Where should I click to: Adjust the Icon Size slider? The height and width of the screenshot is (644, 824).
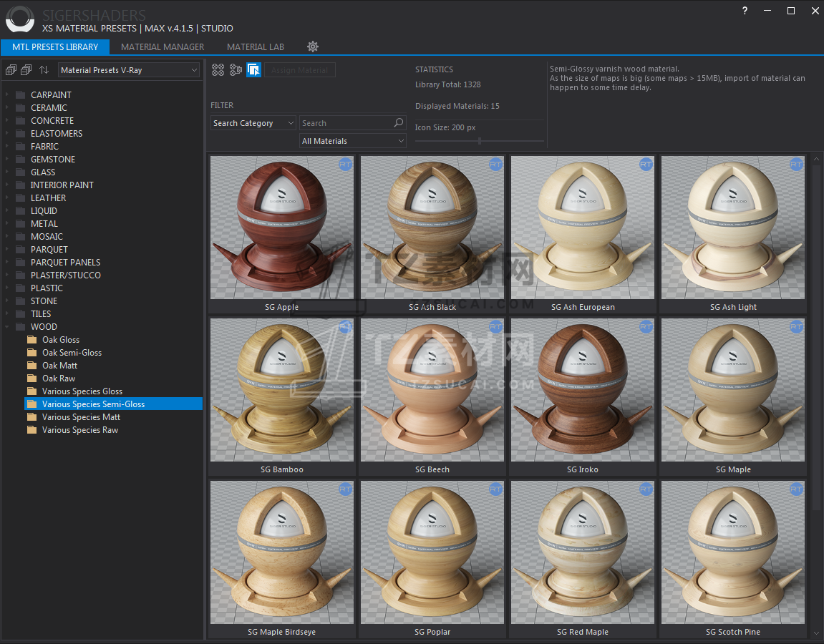pyautogui.click(x=479, y=141)
